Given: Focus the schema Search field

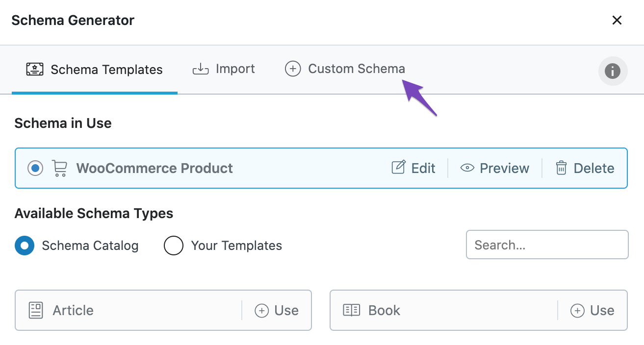Looking at the screenshot, I should coord(547,245).
